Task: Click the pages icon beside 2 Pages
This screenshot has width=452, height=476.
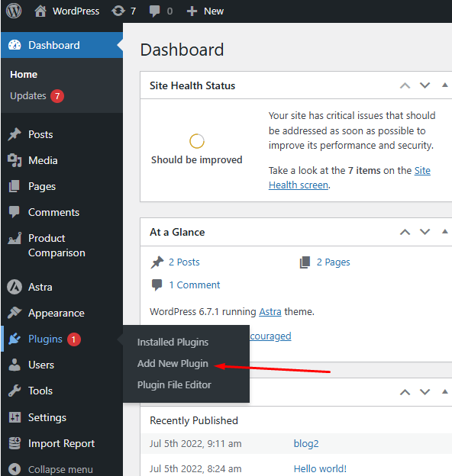Action: pyautogui.click(x=305, y=262)
